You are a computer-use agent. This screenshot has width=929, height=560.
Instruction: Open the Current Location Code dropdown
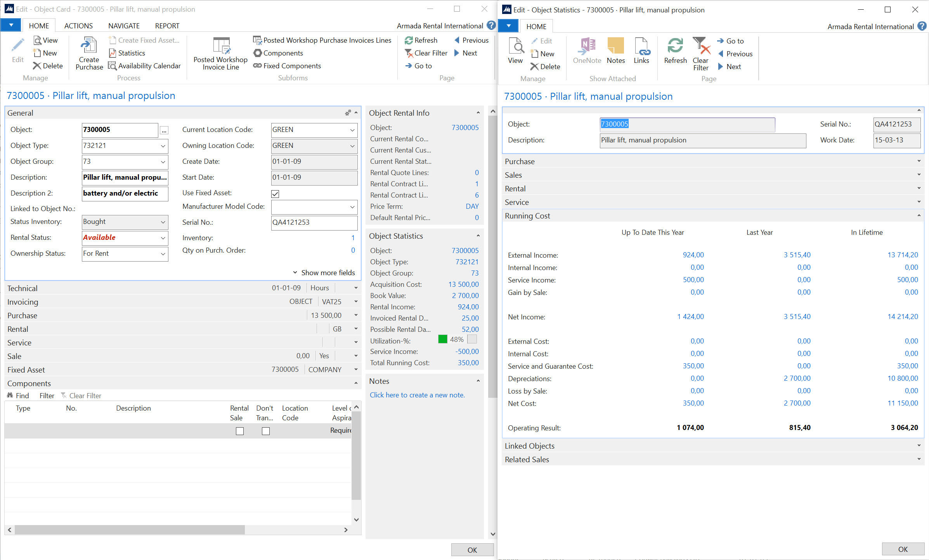(x=352, y=130)
